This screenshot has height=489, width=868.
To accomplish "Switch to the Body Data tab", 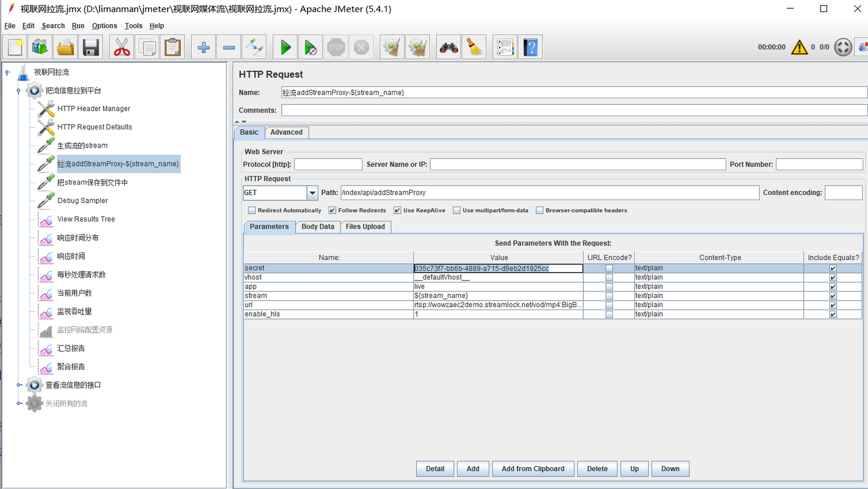I will click(318, 227).
